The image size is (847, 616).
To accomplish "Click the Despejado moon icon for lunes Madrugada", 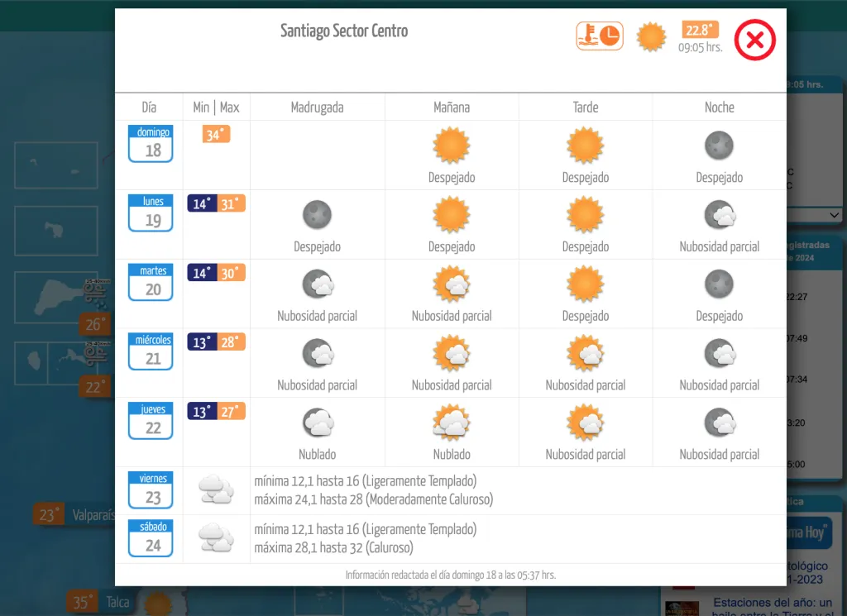I will tap(317, 214).
